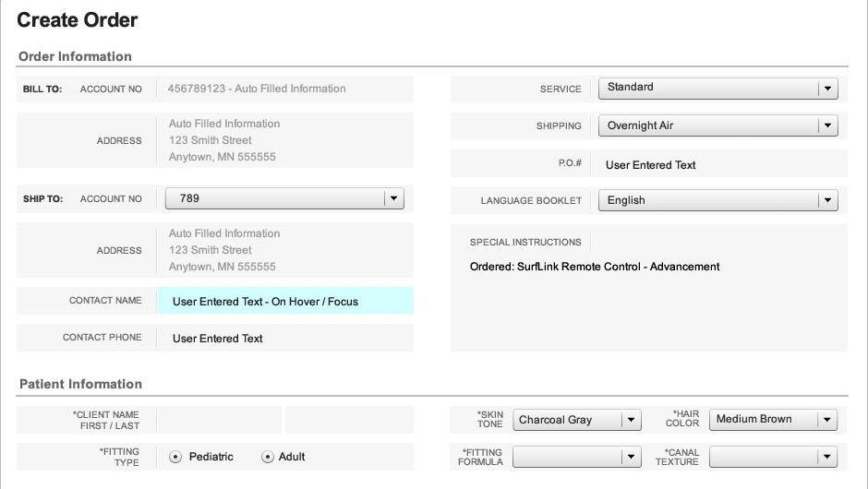Image resolution: width=868 pixels, height=489 pixels.
Task: Open the Hair Color dropdown Medium Brown
Action: tap(773, 419)
